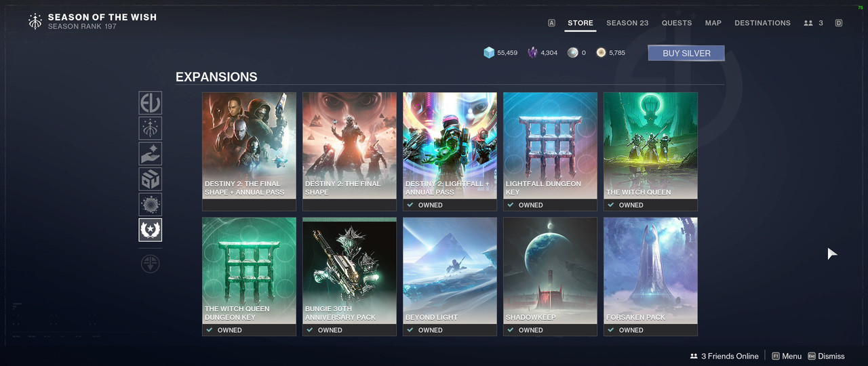Click the purple Legendary Shards currency icon
The image size is (868, 366).
click(533, 53)
